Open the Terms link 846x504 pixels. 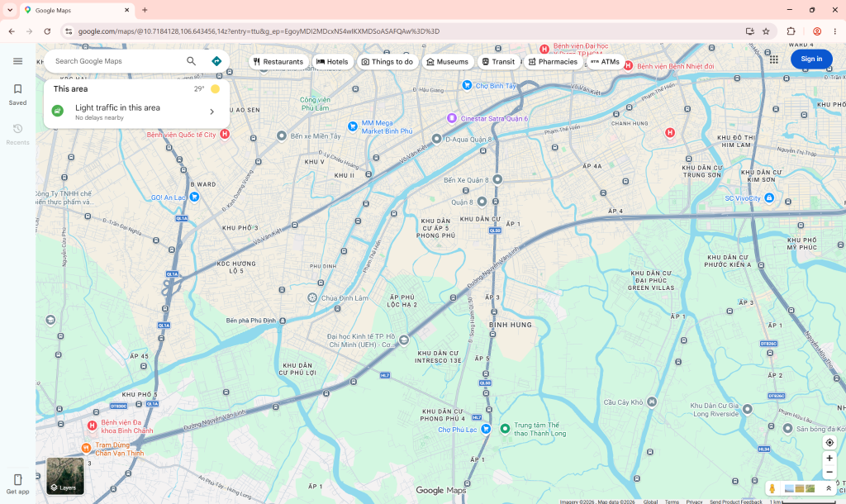pos(672,502)
